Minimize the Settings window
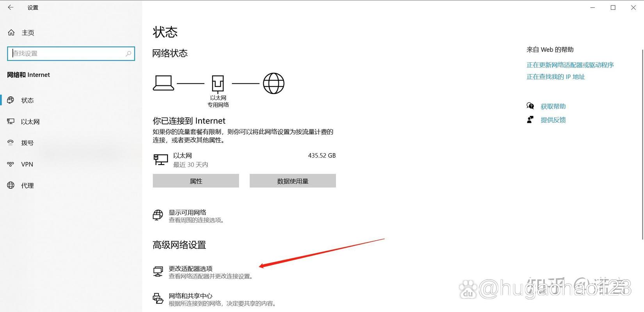The height and width of the screenshot is (312, 644). (592, 7)
